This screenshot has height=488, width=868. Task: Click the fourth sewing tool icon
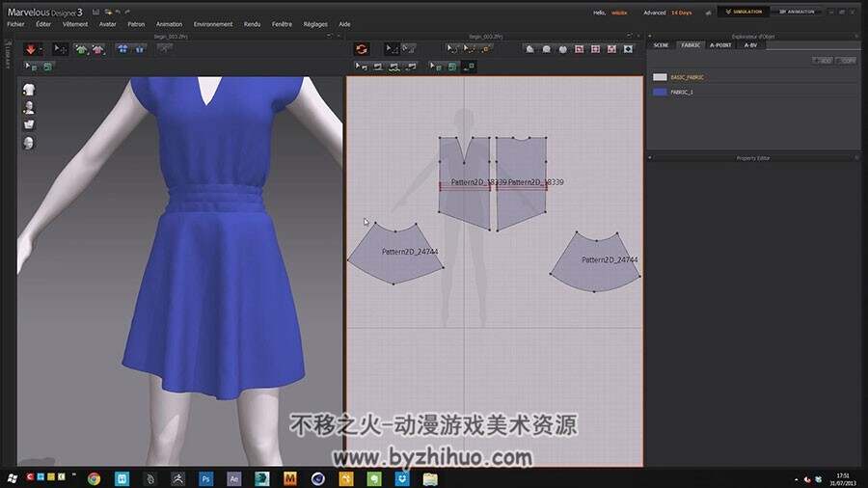411,67
